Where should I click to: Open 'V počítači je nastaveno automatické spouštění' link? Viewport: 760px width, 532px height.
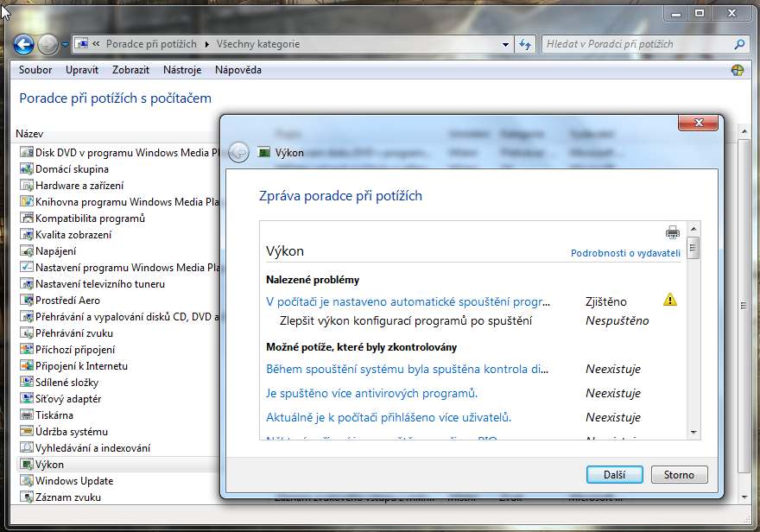408,302
